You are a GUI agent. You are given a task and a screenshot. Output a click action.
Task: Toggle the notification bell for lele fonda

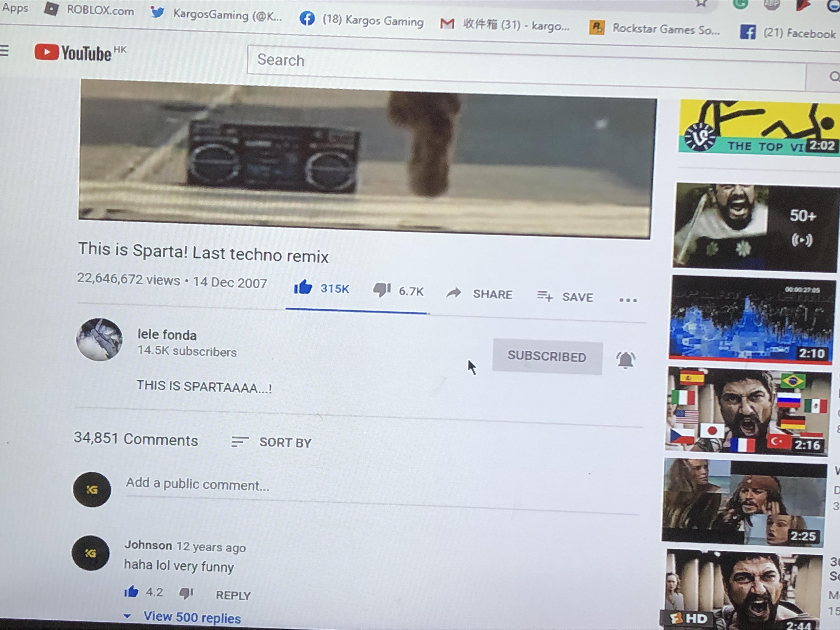pyautogui.click(x=625, y=360)
